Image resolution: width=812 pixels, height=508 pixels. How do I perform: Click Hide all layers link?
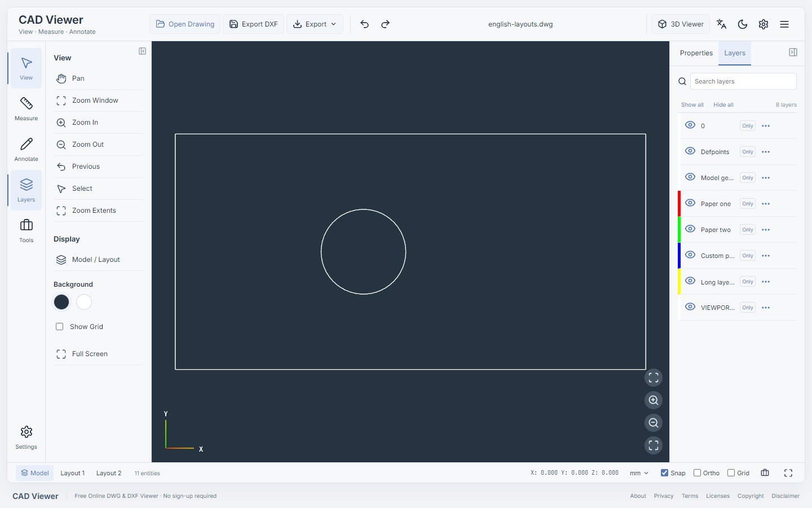[723, 105]
